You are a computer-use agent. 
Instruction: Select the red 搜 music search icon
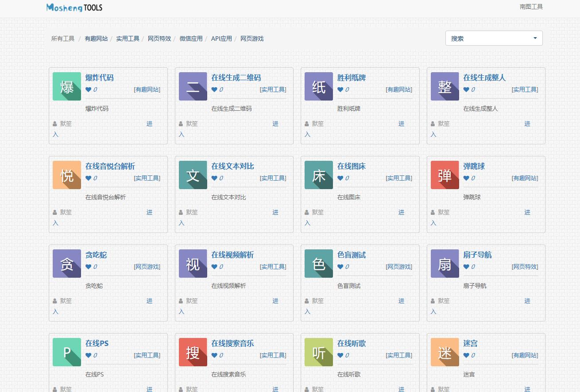(193, 352)
